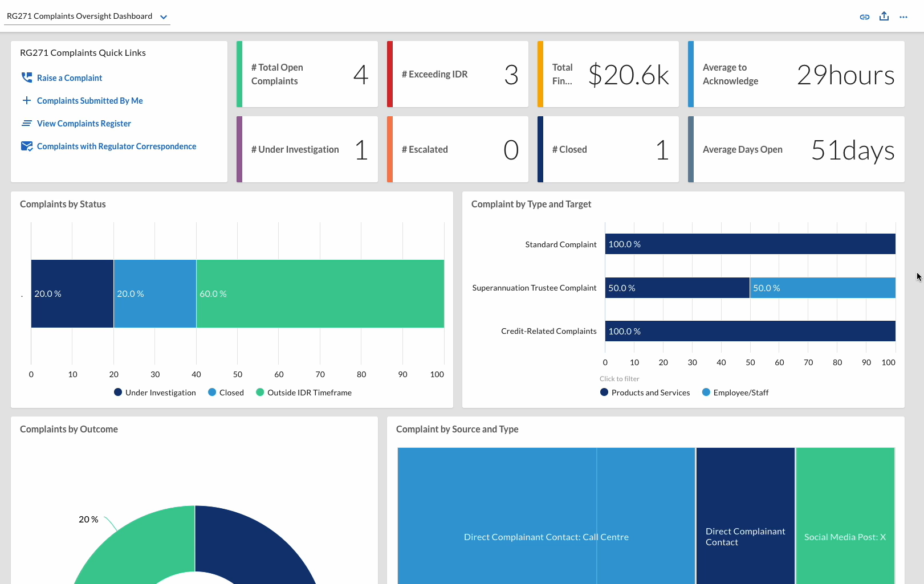This screenshot has width=924, height=584.
Task: Toggle the Closed legend item
Action: click(226, 393)
